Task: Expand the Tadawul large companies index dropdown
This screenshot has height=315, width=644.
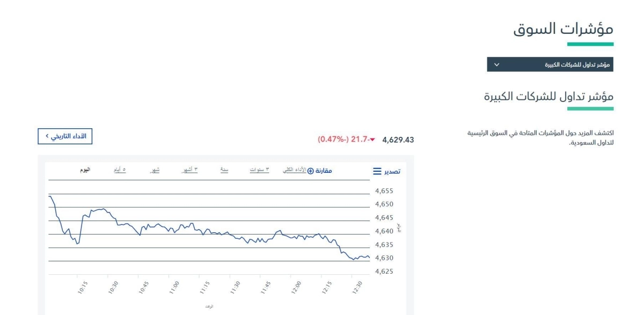Action: click(550, 65)
